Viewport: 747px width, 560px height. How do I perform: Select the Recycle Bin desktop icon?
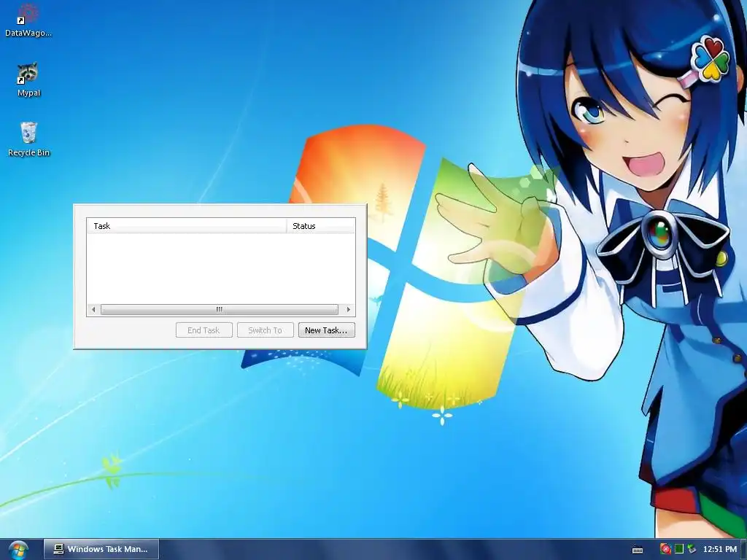coord(28,139)
